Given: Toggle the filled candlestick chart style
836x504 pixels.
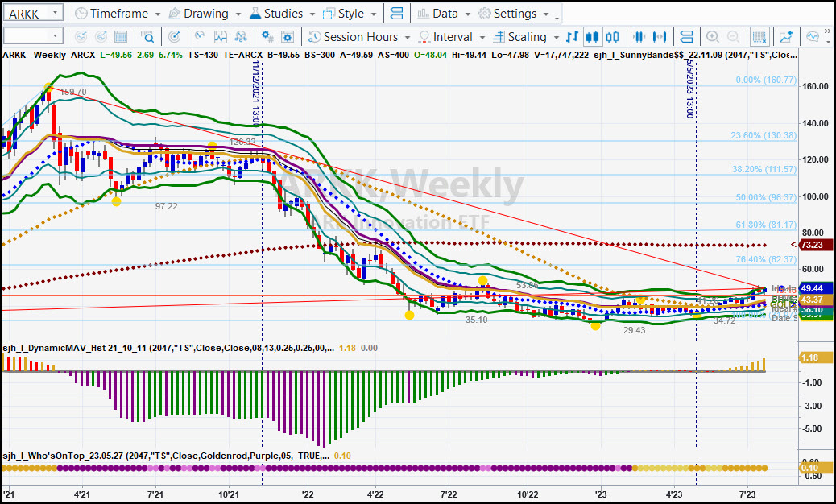Looking at the screenshot, I should pos(592,37).
